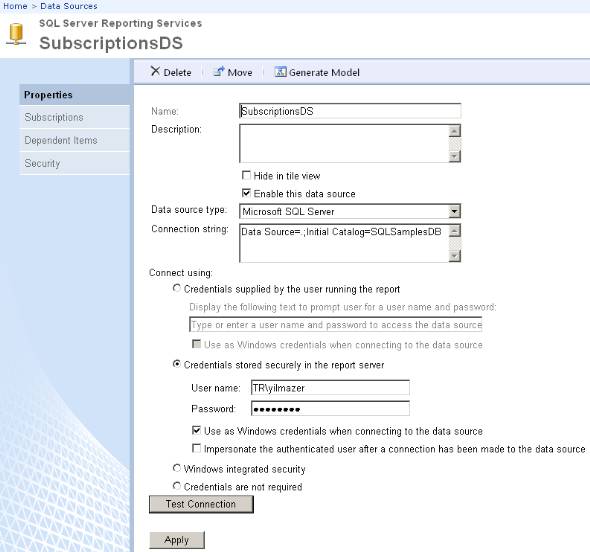This screenshot has height=552, width=590.
Task: Open the Data source type dropdown
Action: point(455,211)
